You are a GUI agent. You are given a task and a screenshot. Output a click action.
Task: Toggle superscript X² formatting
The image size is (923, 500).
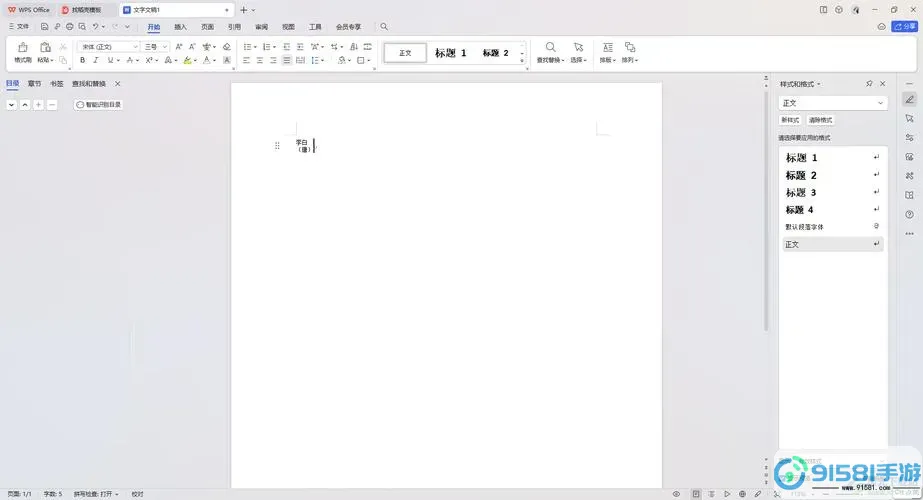point(148,60)
